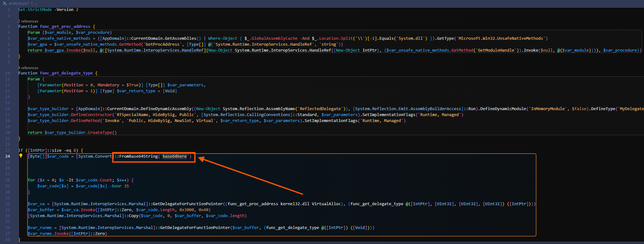Open the '2 references' code lens
The image size is (644, 244).
[28, 21]
